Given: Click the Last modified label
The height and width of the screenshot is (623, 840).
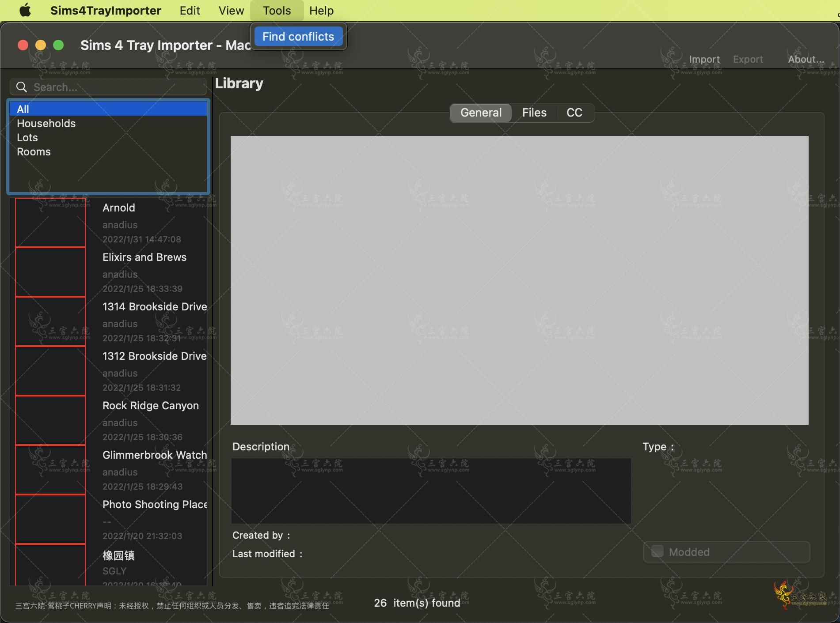Looking at the screenshot, I should coord(267,554).
